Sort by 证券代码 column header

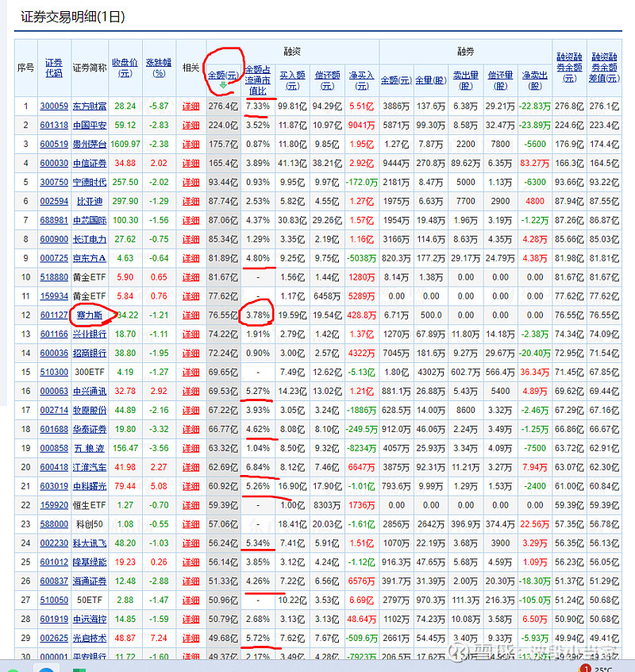54,68
